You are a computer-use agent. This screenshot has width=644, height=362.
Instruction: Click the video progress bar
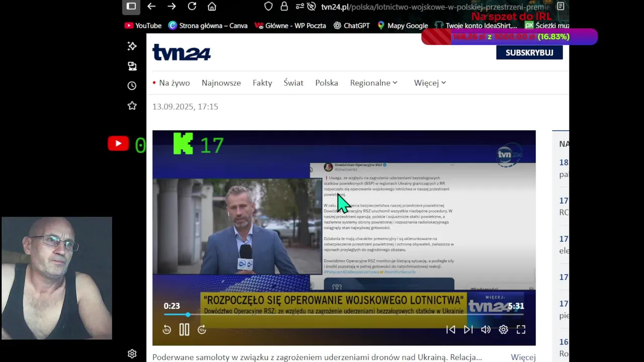click(344, 315)
